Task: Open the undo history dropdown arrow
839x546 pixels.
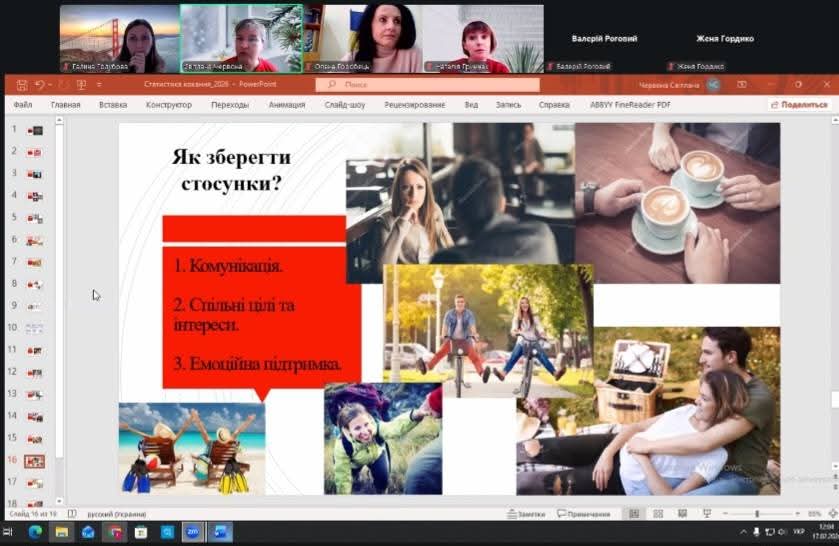Action: (x=49, y=85)
